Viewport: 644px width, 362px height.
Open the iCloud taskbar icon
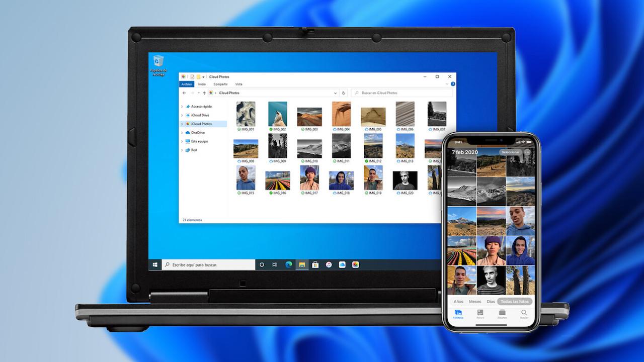click(x=342, y=264)
